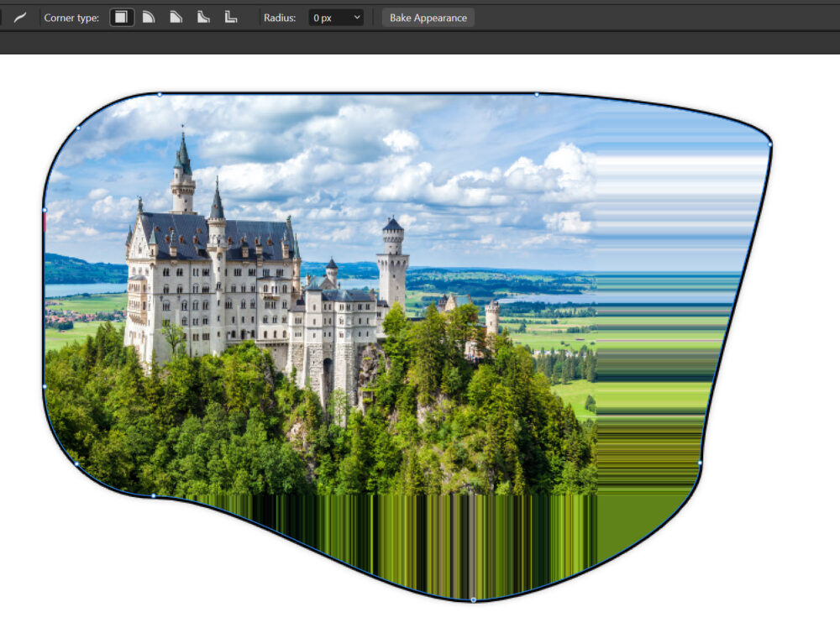Select the Rounded corner type
Image resolution: width=840 pixels, height=628 pixels.
[149, 18]
